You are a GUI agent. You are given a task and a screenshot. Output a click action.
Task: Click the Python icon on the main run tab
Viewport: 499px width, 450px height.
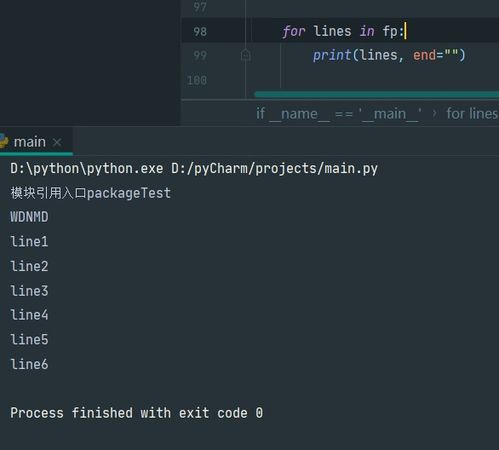click(x=3, y=141)
